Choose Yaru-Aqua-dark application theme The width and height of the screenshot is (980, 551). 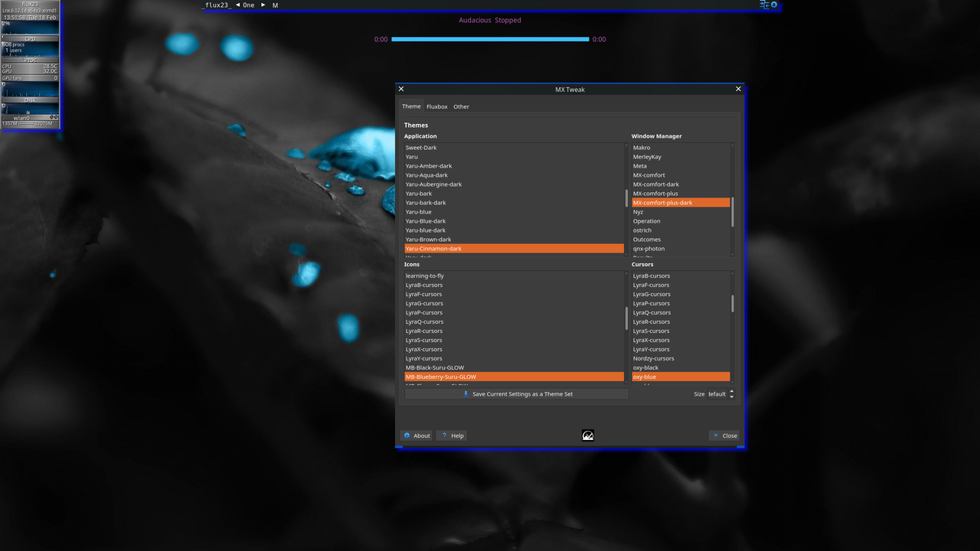pyautogui.click(x=514, y=175)
